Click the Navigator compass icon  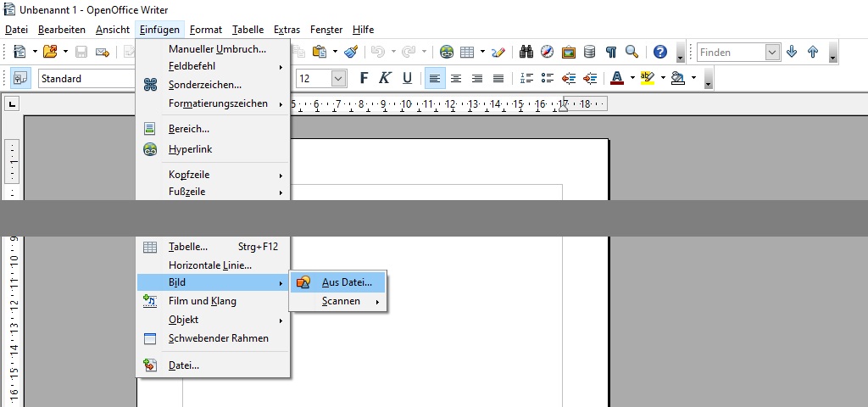[548, 52]
